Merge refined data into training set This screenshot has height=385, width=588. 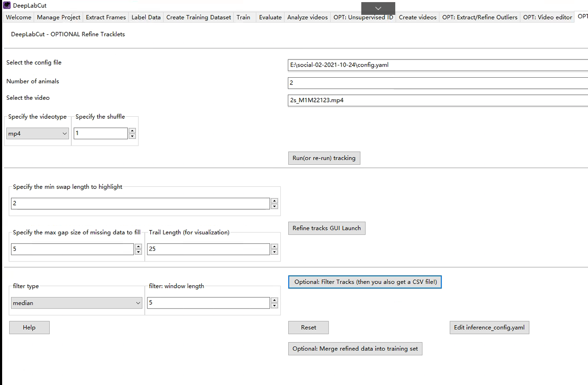[x=355, y=348]
